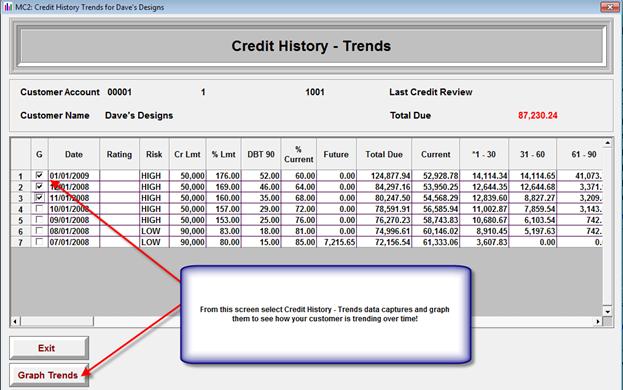Select the Risk column header

tap(154, 154)
